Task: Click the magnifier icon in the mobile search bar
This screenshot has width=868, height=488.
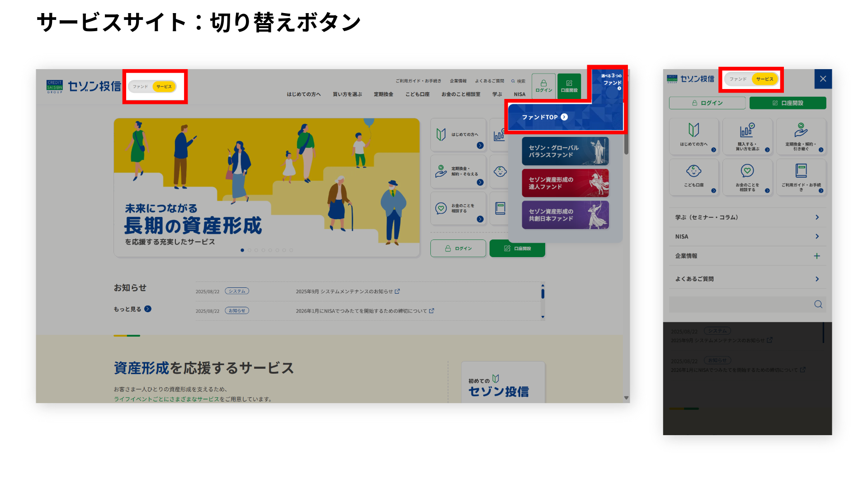Action: point(818,304)
